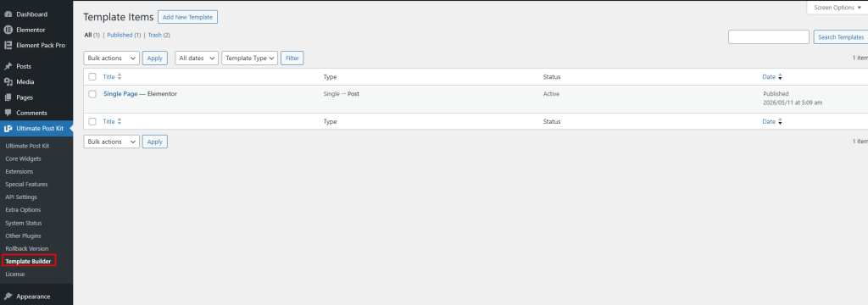Go to API Settings submenu
This screenshot has height=305, width=868.
[21, 197]
